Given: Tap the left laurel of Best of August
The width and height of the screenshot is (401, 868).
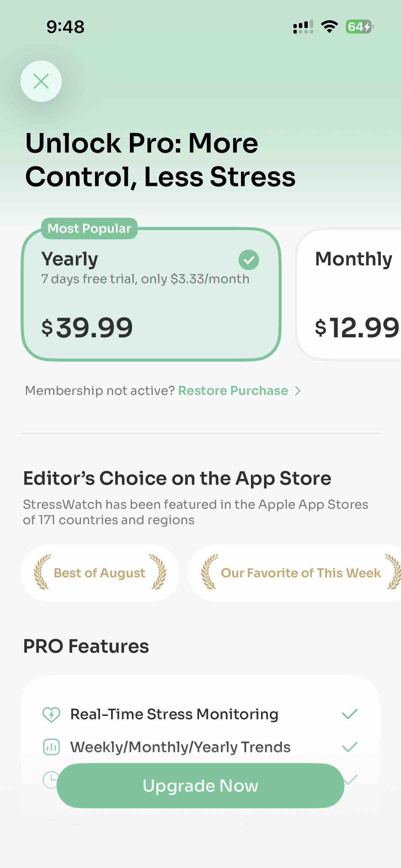Looking at the screenshot, I should pyautogui.click(x=42, y=572).
